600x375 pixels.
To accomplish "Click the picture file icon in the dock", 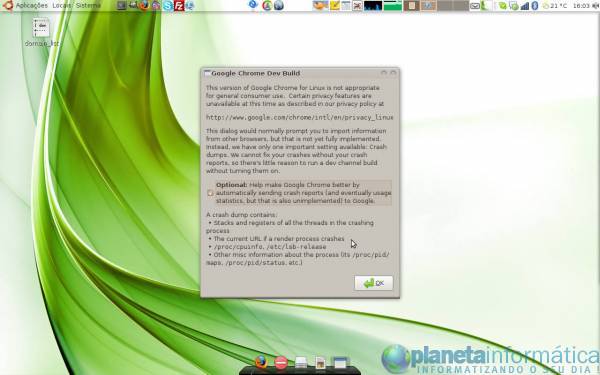I will pos(320,362).
